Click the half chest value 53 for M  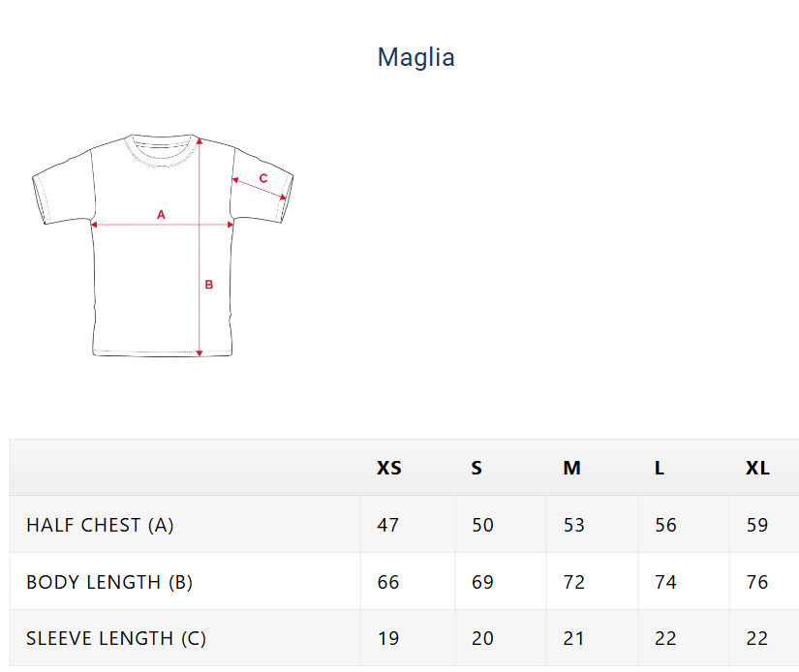coord(573,525)
